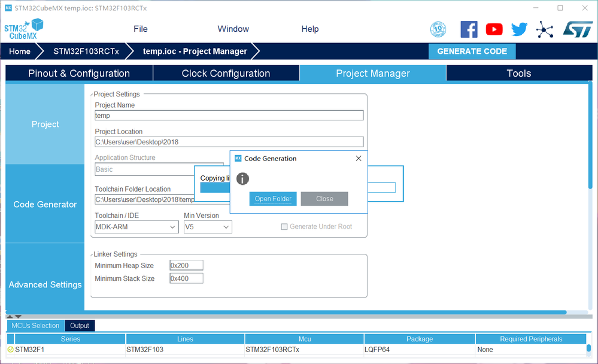Select the LQFP64 package cell
This screenshot has height=364, width=598.
coord(420,350)
